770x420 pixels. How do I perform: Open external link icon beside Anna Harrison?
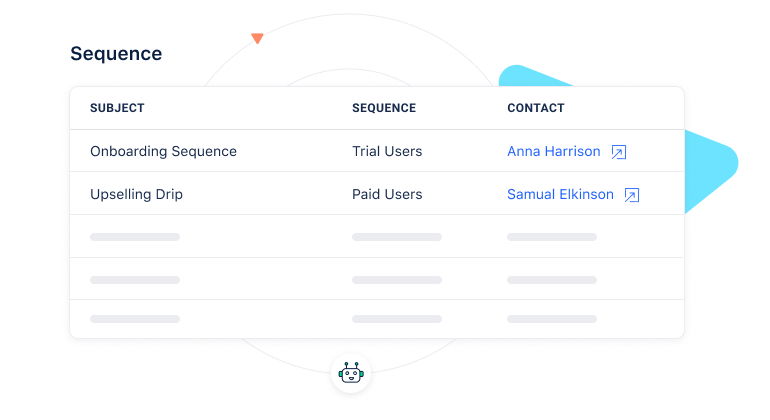[x=619, y=152]
